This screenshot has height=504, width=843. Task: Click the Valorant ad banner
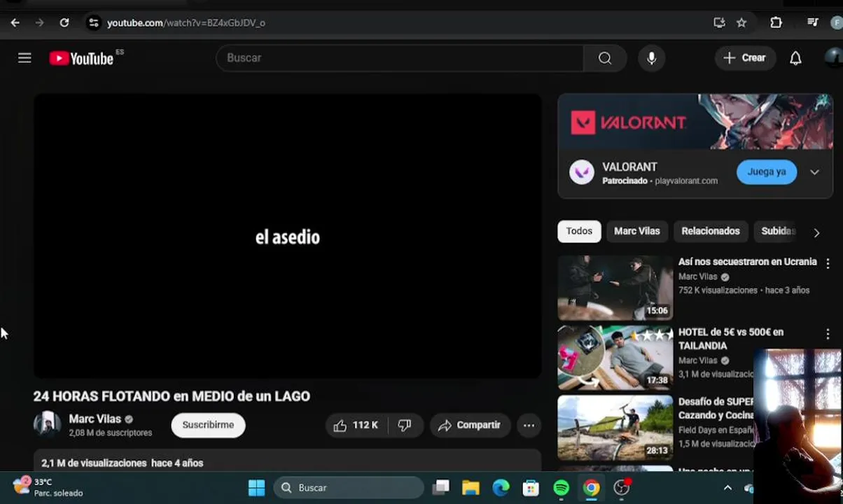point(695,122)
